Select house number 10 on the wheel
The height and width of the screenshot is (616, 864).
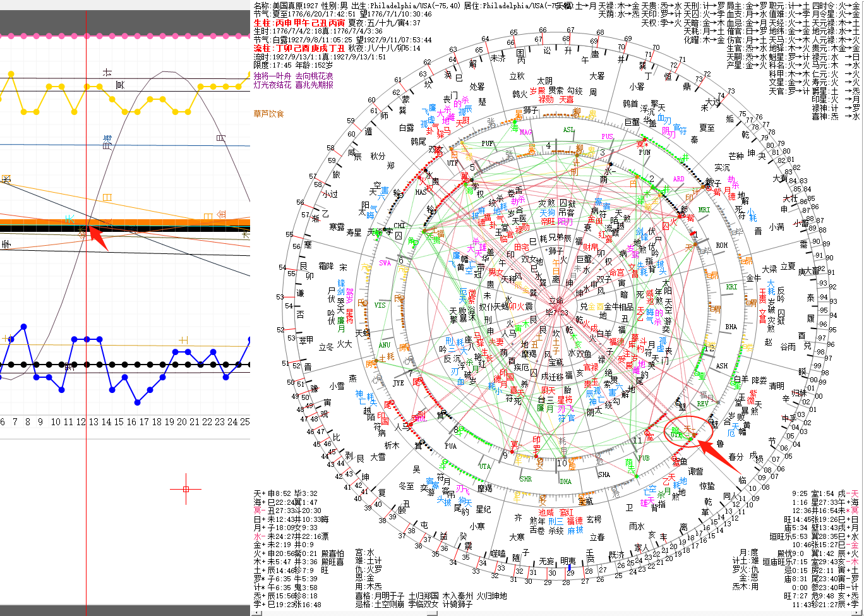point(562,464)
